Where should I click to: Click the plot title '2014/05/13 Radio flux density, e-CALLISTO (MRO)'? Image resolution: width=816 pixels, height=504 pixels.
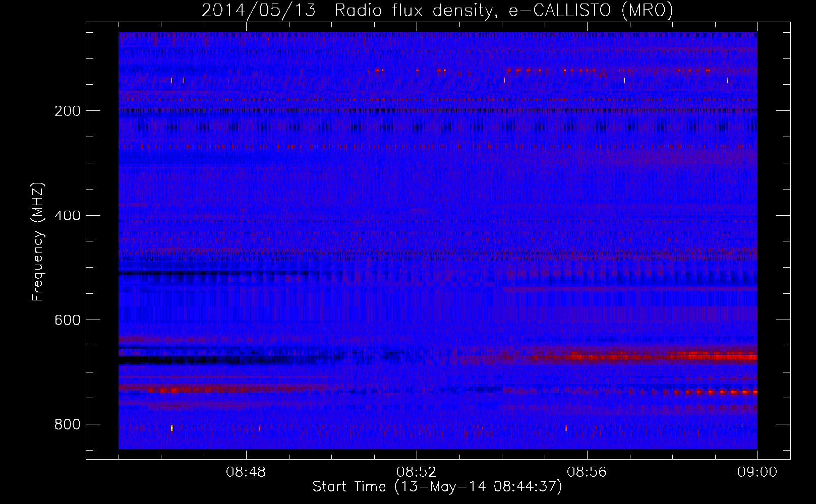tap(437, 11)
